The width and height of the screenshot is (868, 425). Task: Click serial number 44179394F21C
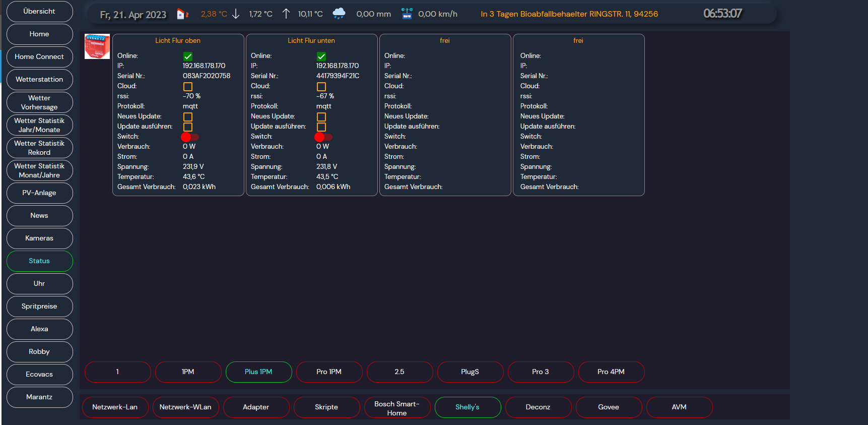[338, 76]
